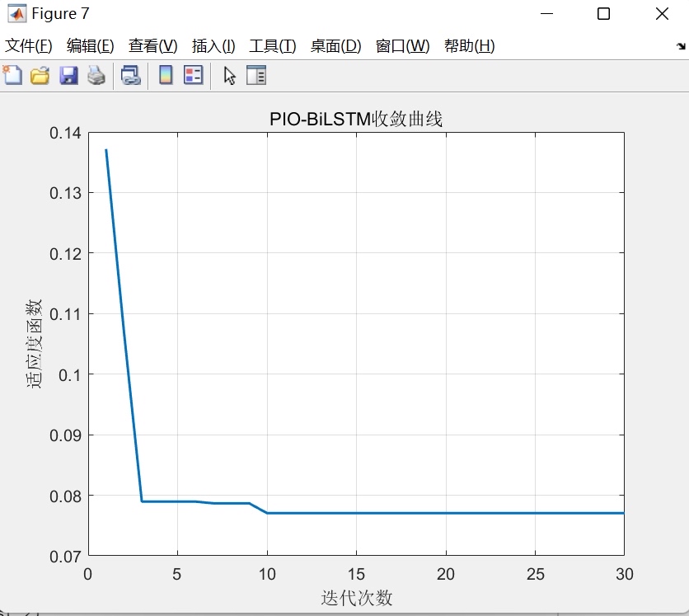Click the y-axis tick label 0.07
Image resolution: width=689 pixels, height=616 pixels.
[x=65, y=557]
